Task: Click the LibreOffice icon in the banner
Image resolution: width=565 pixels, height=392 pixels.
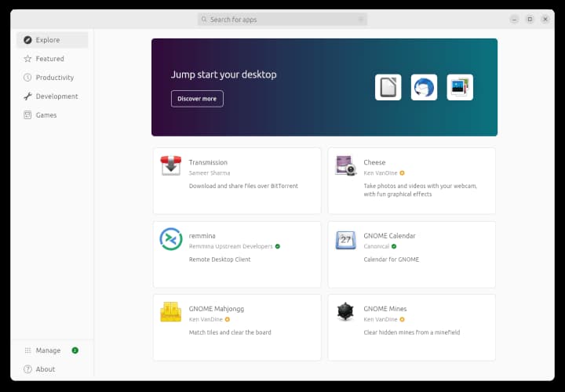Action: tap(388, 87)
